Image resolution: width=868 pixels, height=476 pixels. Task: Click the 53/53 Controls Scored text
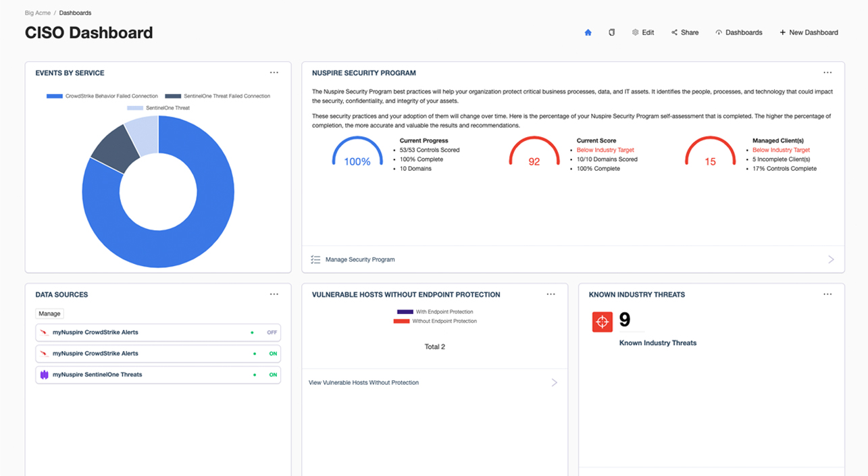coord(430,150)
